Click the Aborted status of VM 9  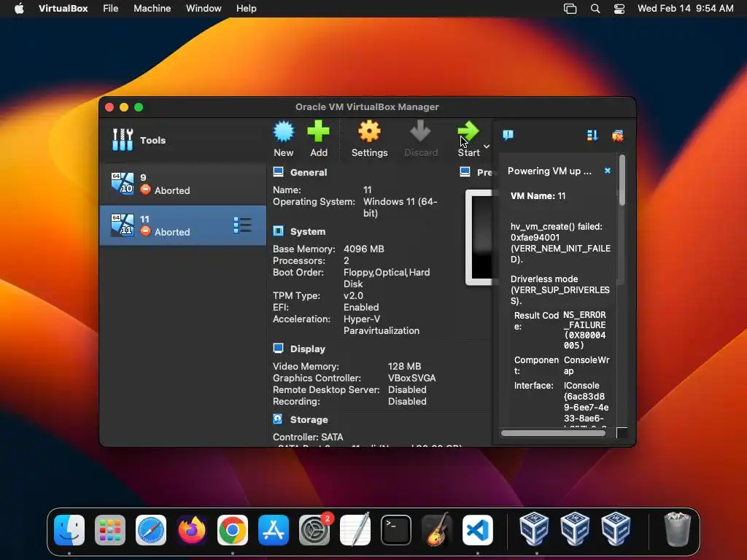pyautogui.click(x=172, y=190)
